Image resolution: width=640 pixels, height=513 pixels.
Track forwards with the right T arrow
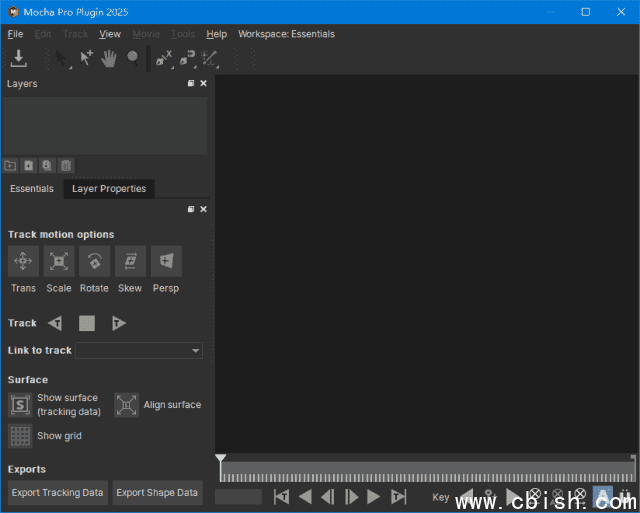(x=118, y=323)
